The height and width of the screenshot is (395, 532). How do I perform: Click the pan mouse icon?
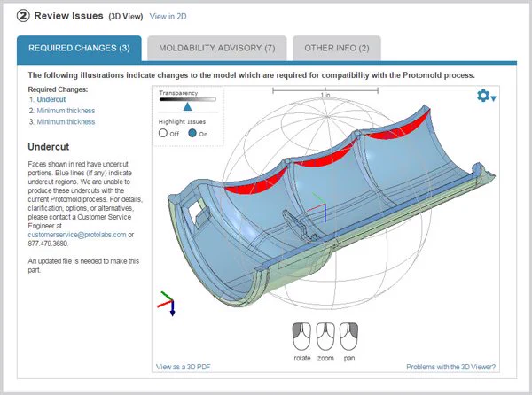coord(348,337)
